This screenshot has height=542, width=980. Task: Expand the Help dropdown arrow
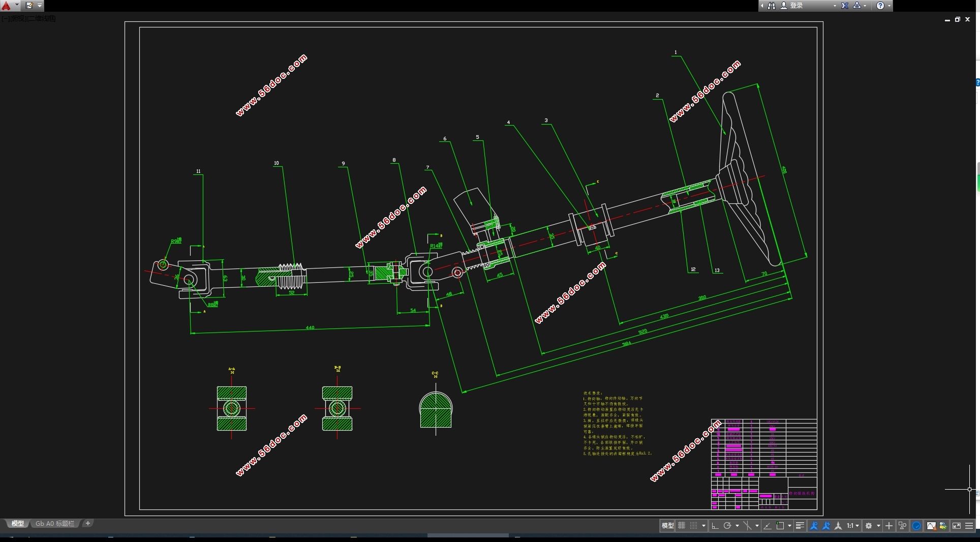[x=889, y=6]
